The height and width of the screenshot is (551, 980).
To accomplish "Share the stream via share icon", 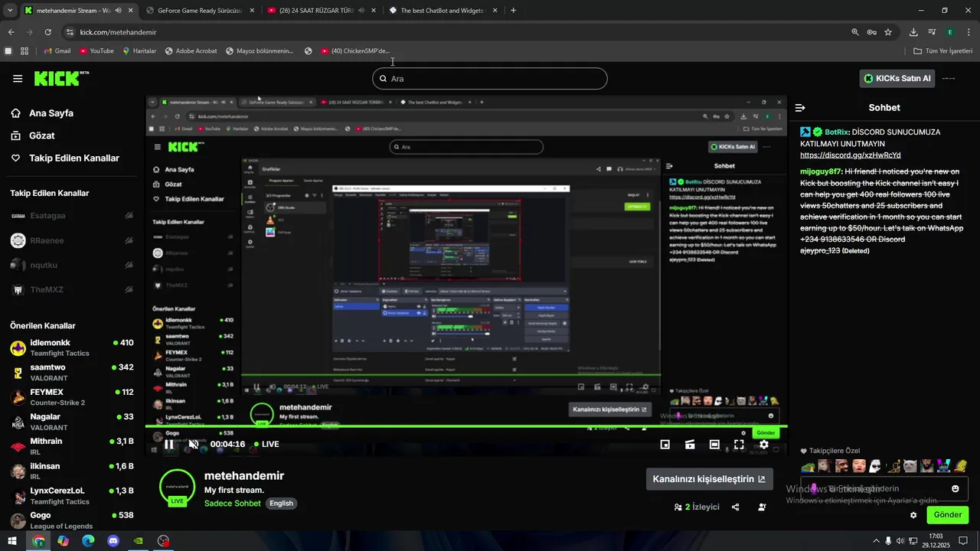I will point(736,507).
